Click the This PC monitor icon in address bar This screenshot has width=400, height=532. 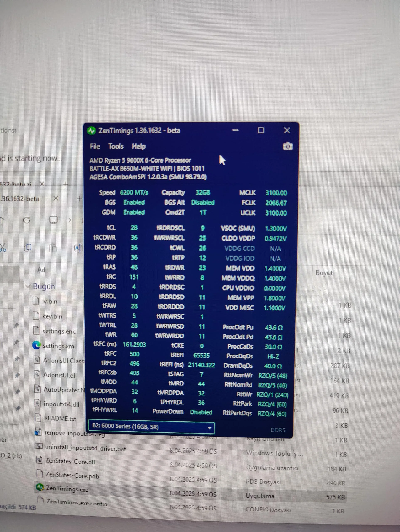click(53, 220)
